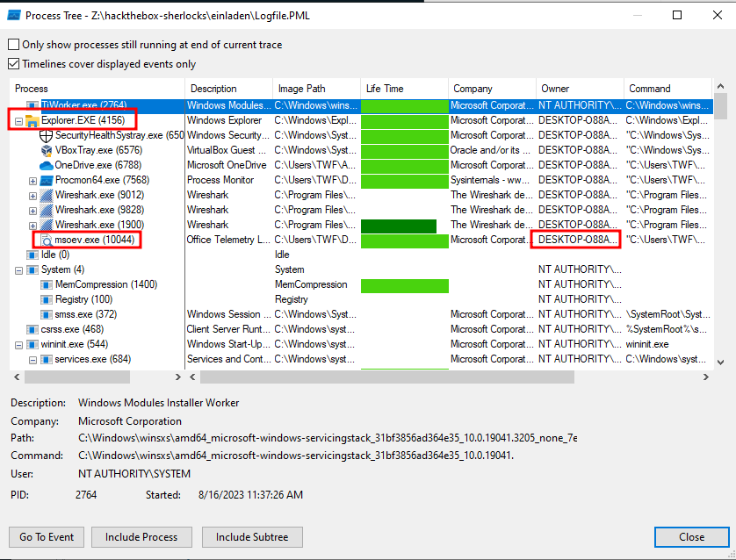Click the OneDrive cloud icon
736x560 pixels.
tap(47, 165)
